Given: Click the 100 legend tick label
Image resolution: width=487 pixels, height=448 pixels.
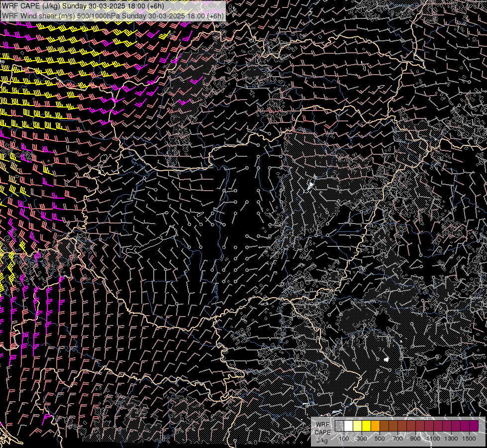Looking at the screenshot, I should pyautogui.click(x=344, y=439).
